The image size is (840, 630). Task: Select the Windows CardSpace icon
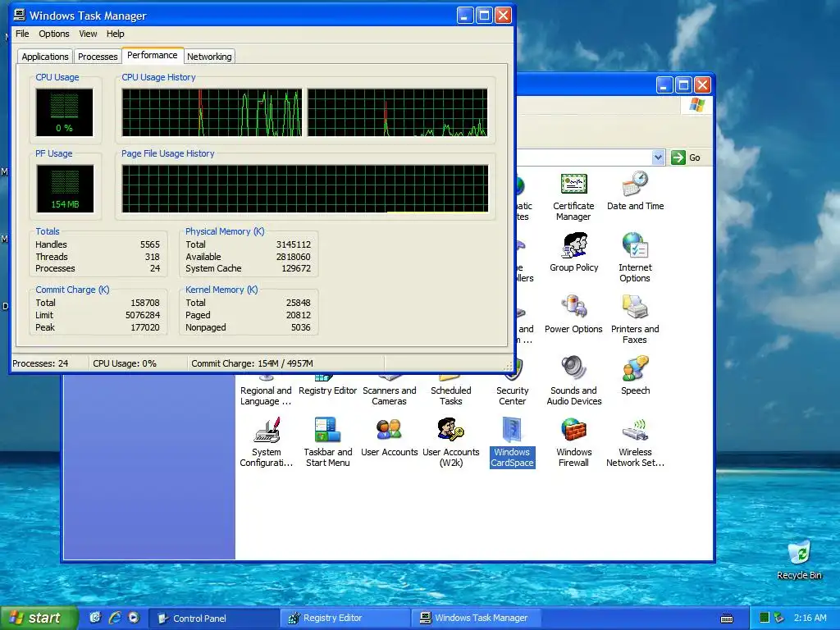[x=512, y=442]
